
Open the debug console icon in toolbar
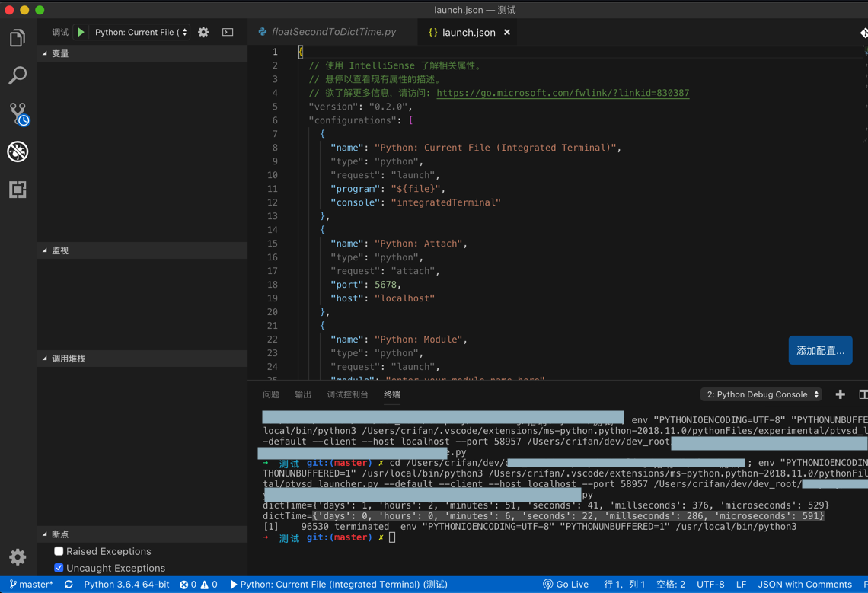tap(228, 32)
